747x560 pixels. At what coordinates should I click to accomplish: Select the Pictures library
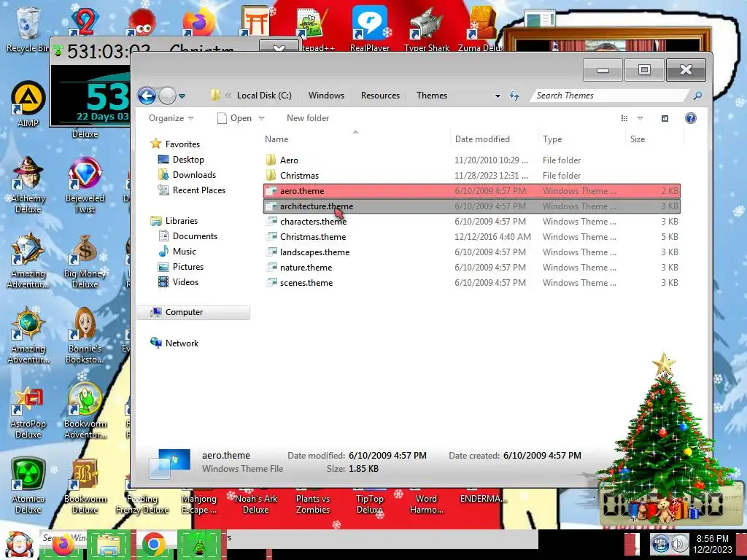[181, 267]
